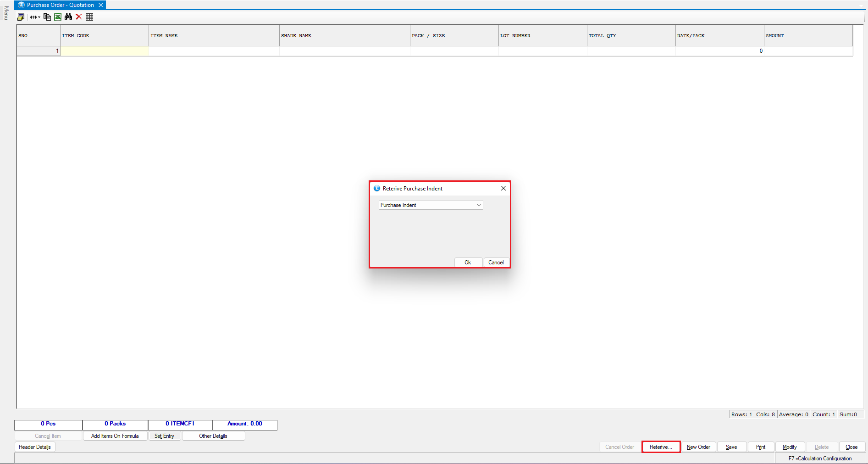
Task: Close the Reterive Purchase Indent dialog window
Action: point(503,188)
